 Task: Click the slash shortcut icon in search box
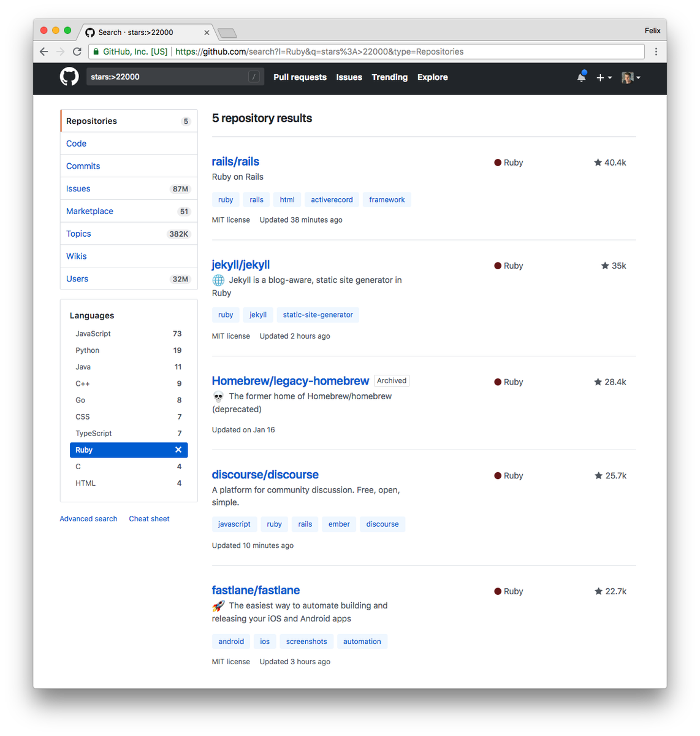coord(254,77)
